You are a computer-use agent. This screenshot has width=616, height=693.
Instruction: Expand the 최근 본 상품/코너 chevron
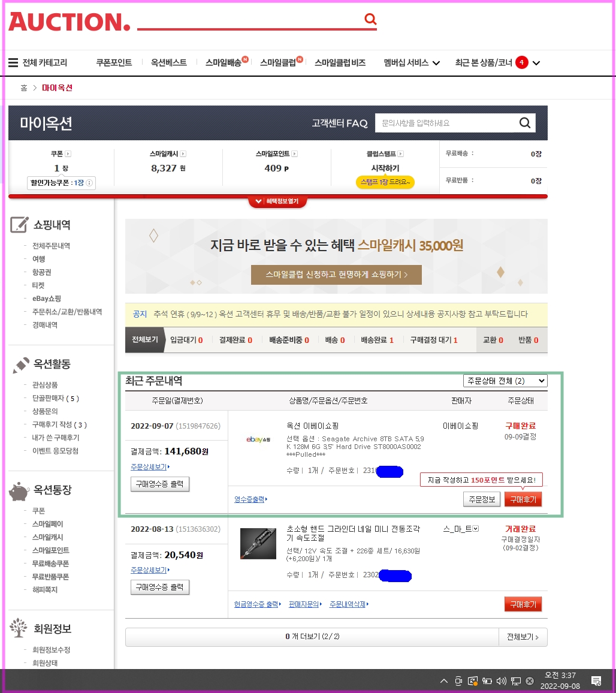pos(536,63)
